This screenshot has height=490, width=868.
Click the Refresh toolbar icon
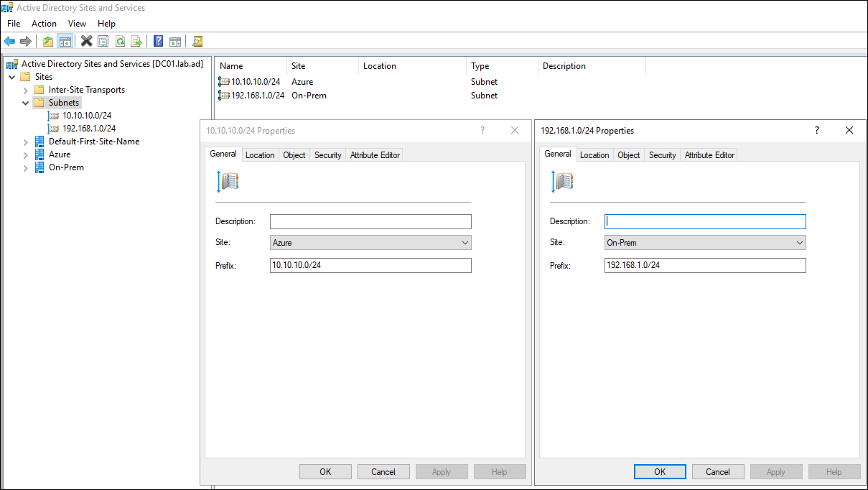[x=120, y=41]
